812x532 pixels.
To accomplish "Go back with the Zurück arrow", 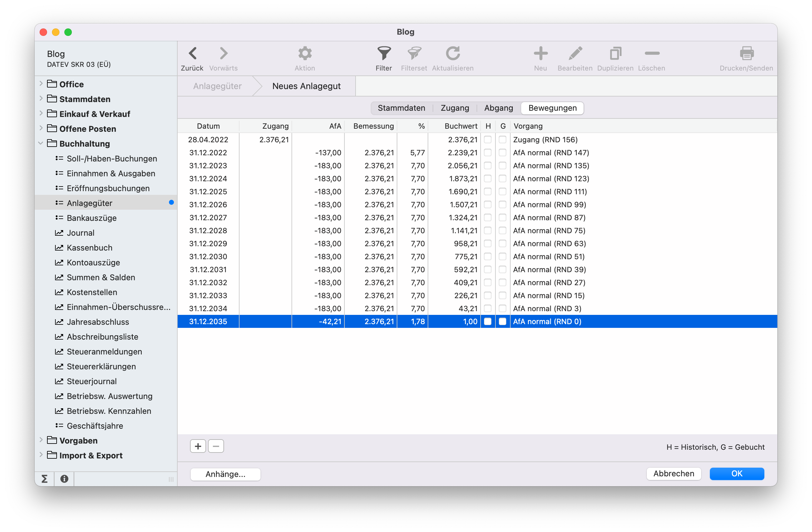I will point(192,54).
